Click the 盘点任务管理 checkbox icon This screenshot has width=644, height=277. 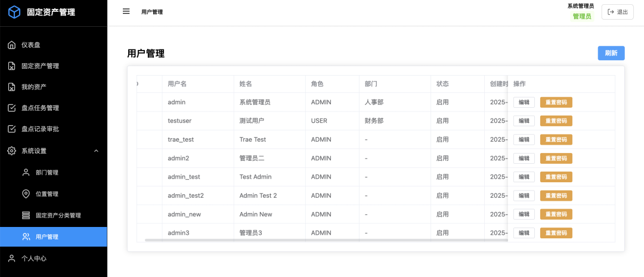click(x=12, y=108)
